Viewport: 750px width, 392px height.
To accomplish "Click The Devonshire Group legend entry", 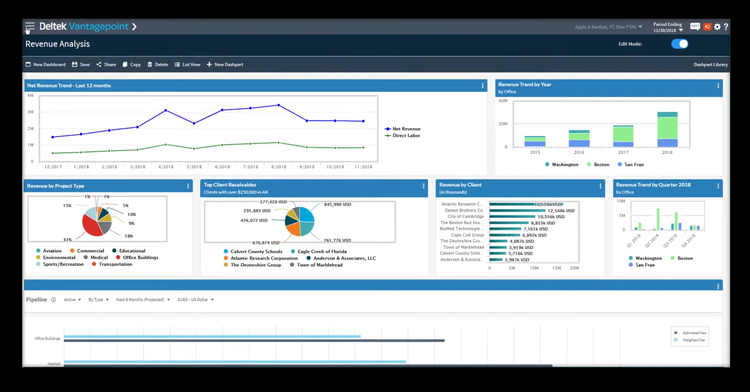I will click(x=252, y=265).
